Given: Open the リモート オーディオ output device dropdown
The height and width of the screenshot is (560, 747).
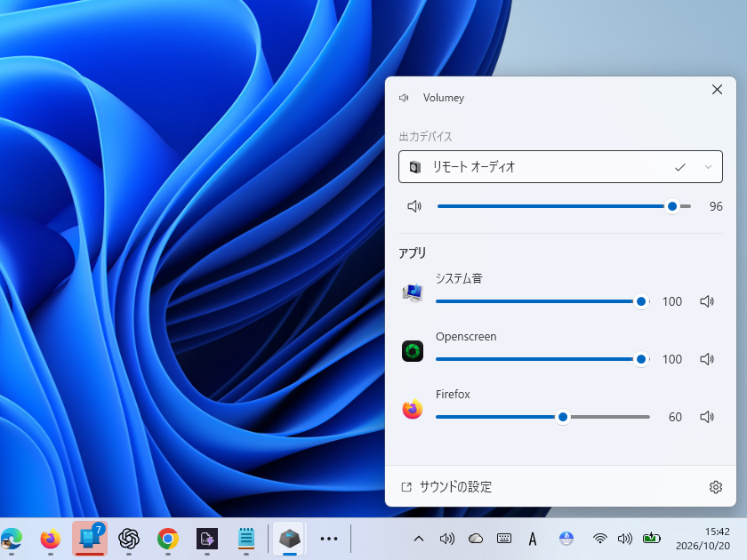Looking at the screenshot, I should 560,167.
